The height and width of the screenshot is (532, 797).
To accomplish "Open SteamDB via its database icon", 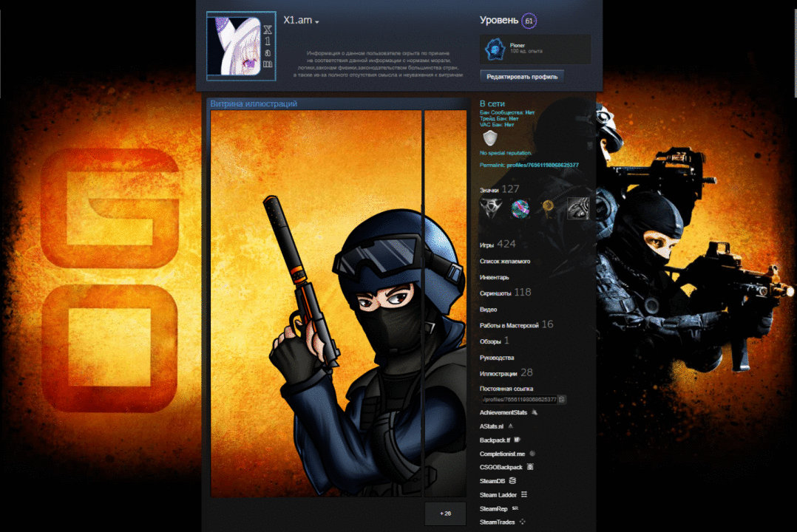I will (x=512, y=481).
